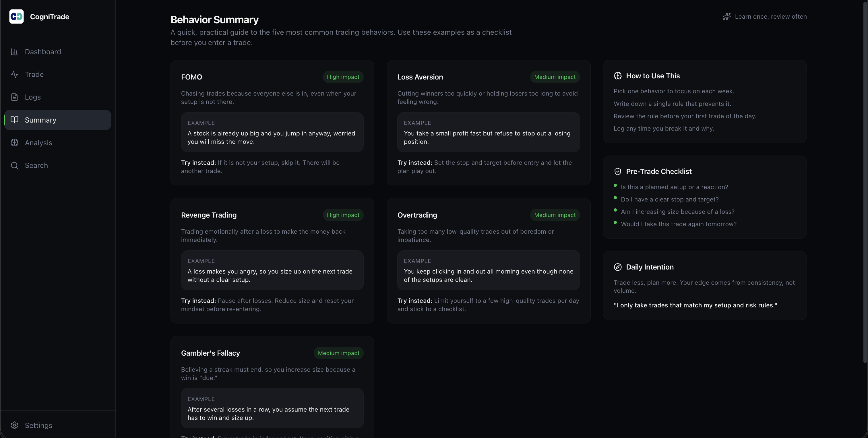Go to the Logs page
This screenshot has width=868, height=438.
pos(33,97)
